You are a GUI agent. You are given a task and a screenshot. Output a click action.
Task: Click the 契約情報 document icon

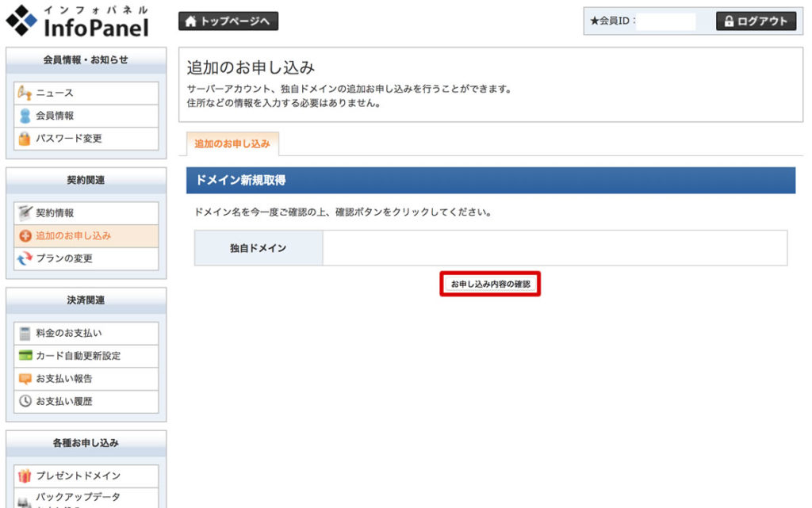tap(25, 213)
